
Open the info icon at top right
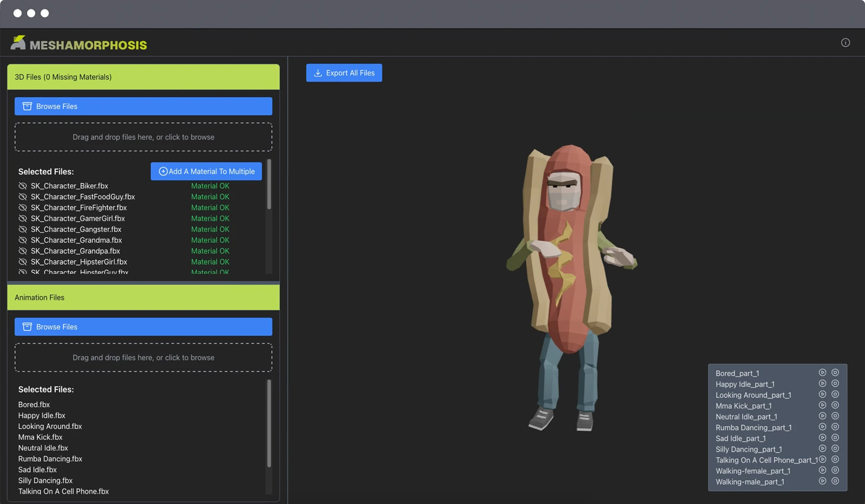pos(845,42)
